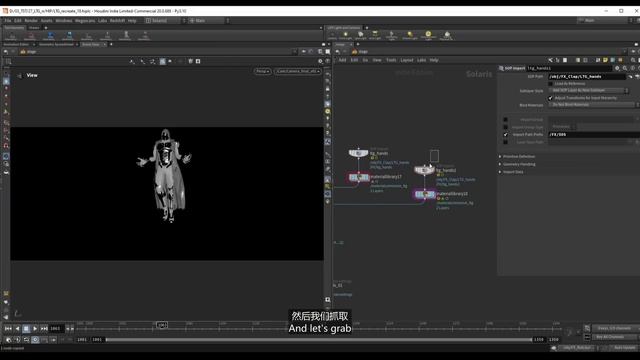Click the Auto Update button in status bar

624,348
